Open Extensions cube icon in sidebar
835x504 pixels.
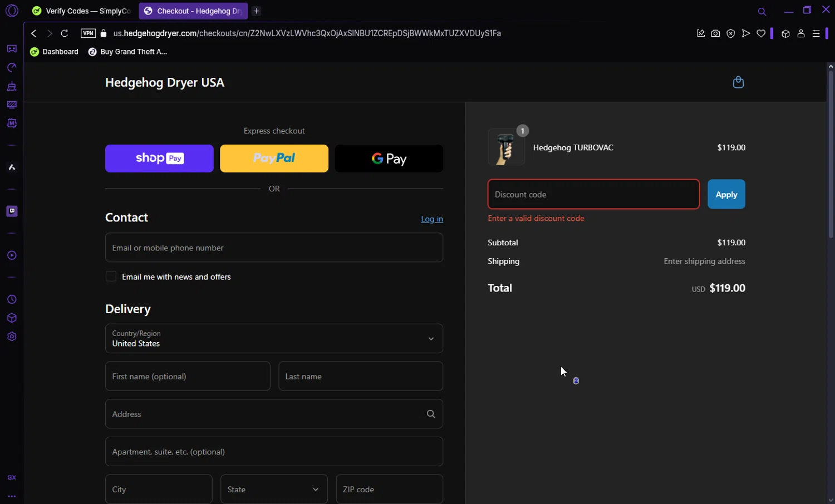(12, 318)
